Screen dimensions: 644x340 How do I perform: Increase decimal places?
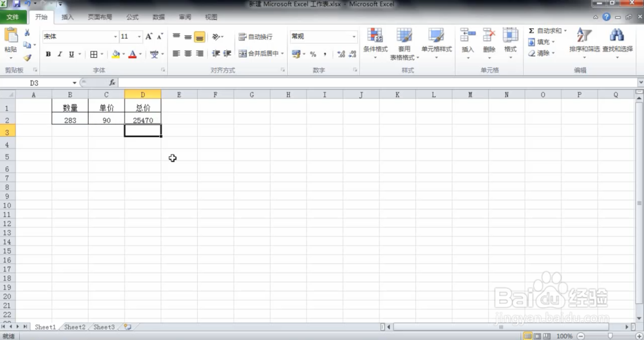[x=341, y=54]
